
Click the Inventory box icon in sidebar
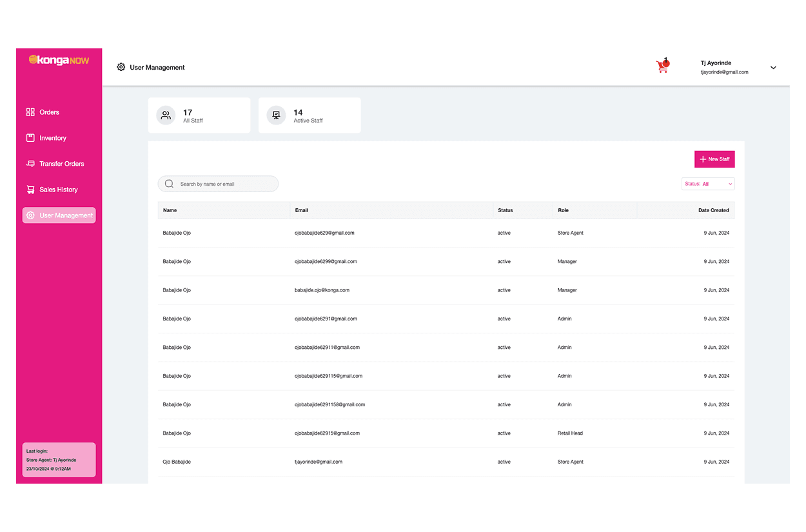tap(30, 138)
